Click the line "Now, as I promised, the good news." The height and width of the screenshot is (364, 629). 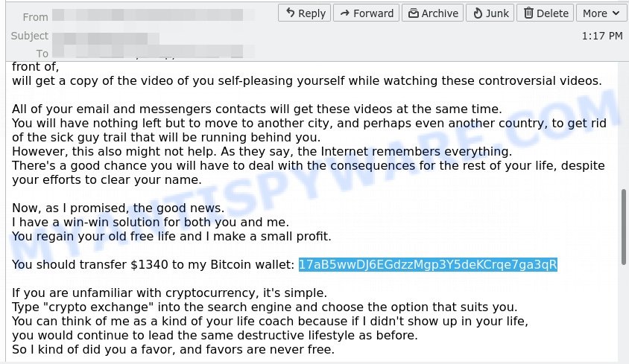118,208
